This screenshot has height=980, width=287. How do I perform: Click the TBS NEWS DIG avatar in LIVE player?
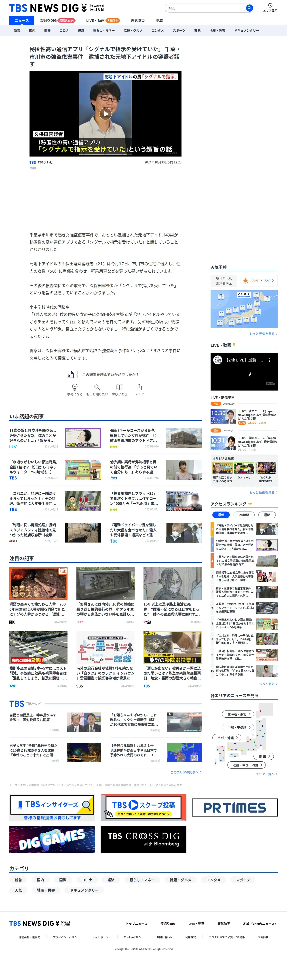(217, 360)
